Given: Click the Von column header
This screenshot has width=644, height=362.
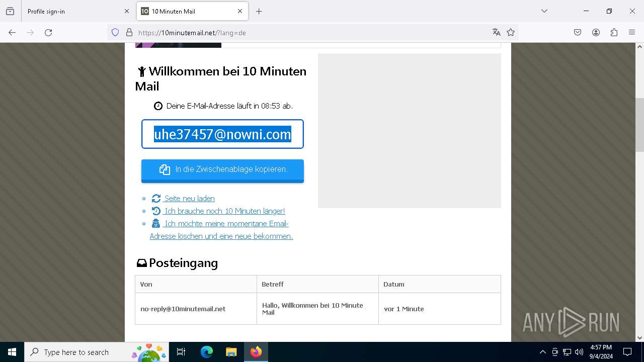Looking at the screenshot, I should [196, 284].
